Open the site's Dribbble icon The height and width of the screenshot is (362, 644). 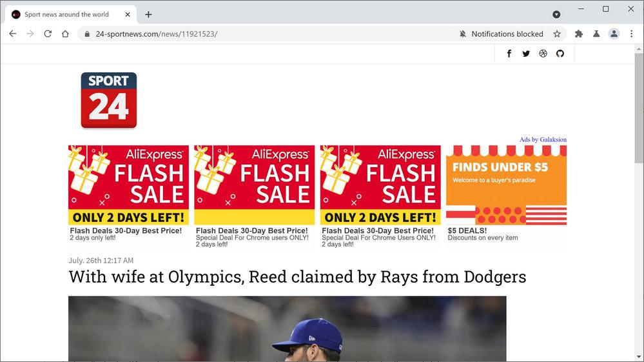click(543, 54)
